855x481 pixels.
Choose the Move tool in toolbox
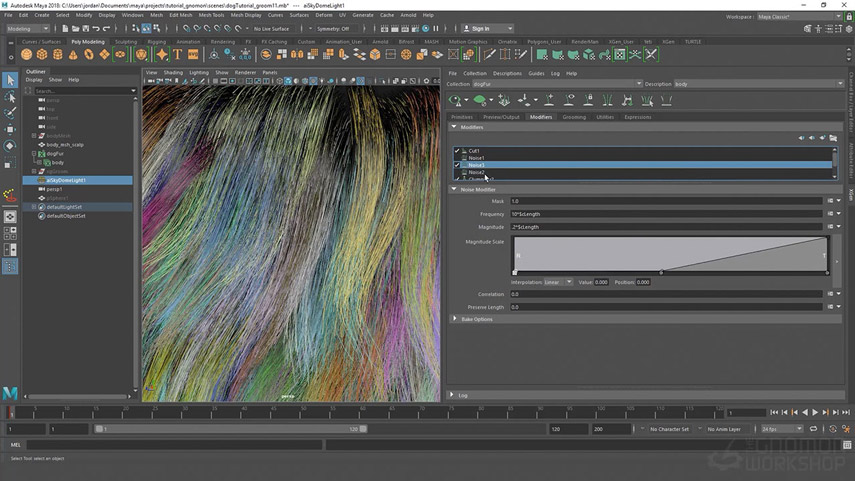10,129
